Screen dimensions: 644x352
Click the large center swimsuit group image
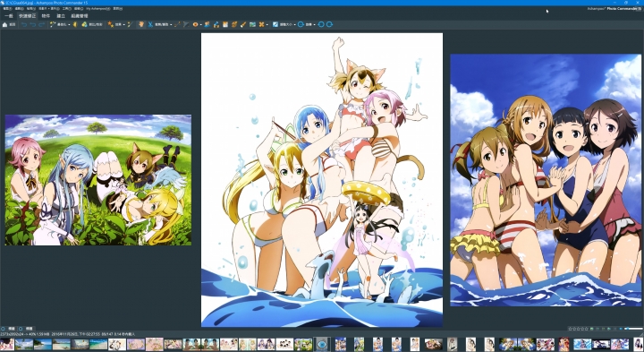322,180
